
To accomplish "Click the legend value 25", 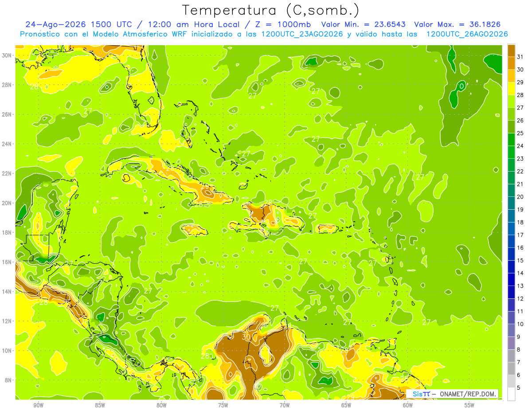I will pyautogui.click(x=520, y=133).
